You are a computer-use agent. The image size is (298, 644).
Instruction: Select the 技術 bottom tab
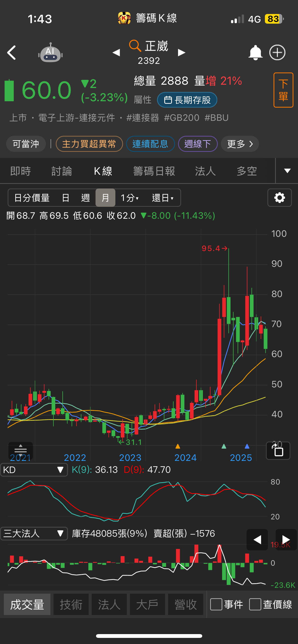click(71, 605)
